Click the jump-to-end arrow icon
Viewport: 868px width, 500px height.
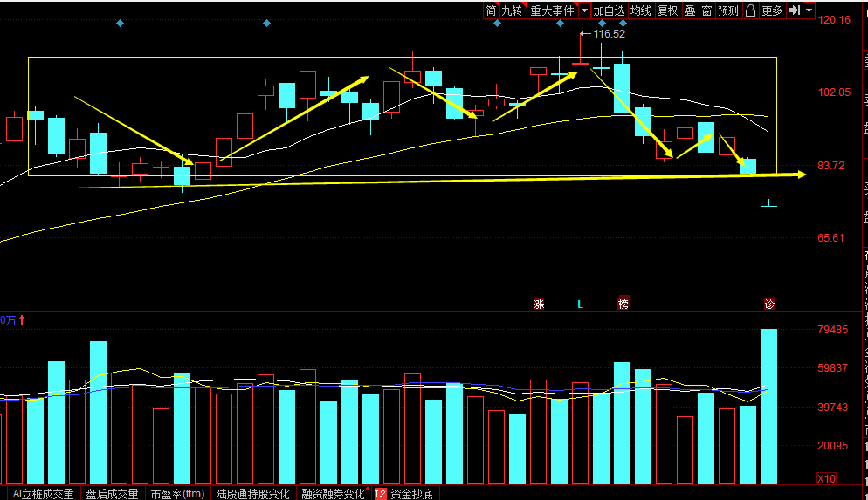coord(795,10)
